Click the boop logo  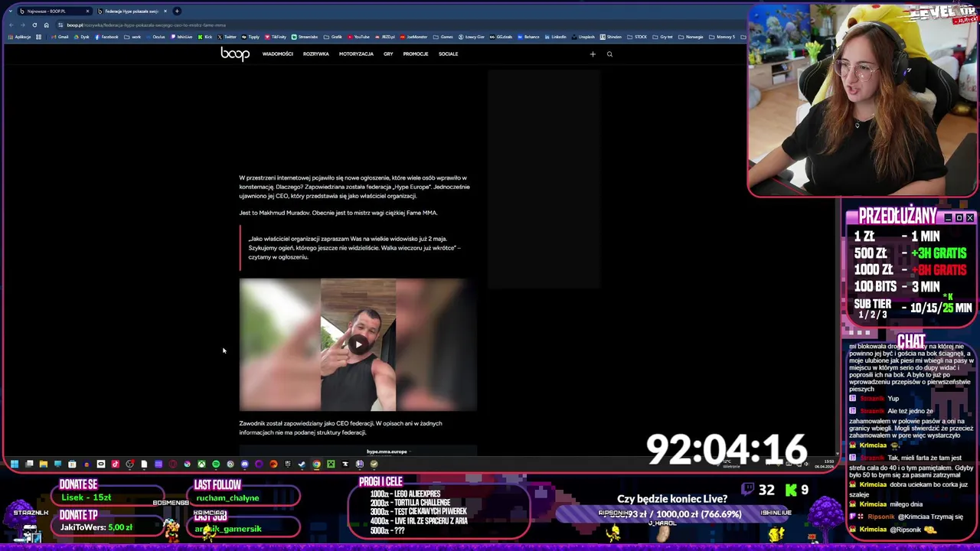(235, 54)
